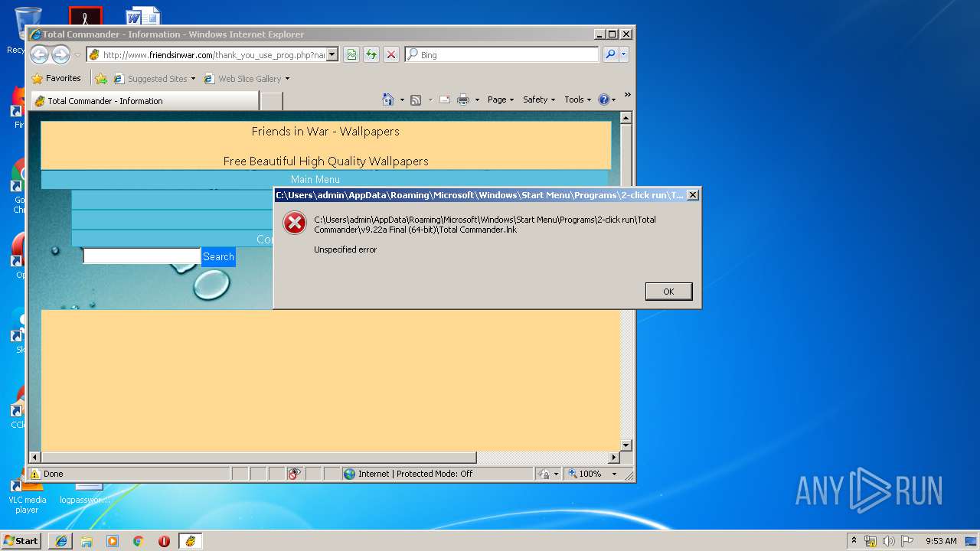Open the Page menu
The height and width of the screenshot is (551, 980).
pyautogui.click(x=501, y=99)
